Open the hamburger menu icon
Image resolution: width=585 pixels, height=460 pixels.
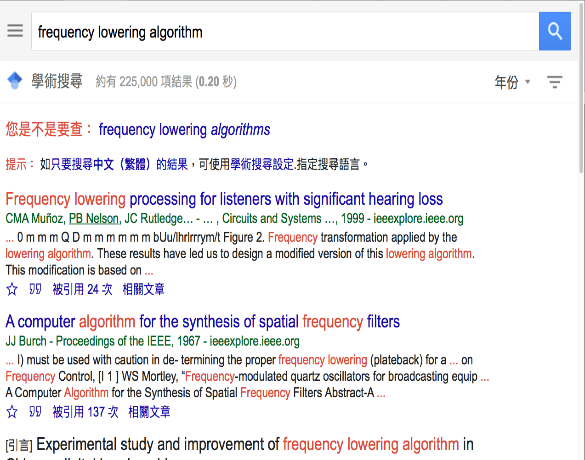coord(15,31)
